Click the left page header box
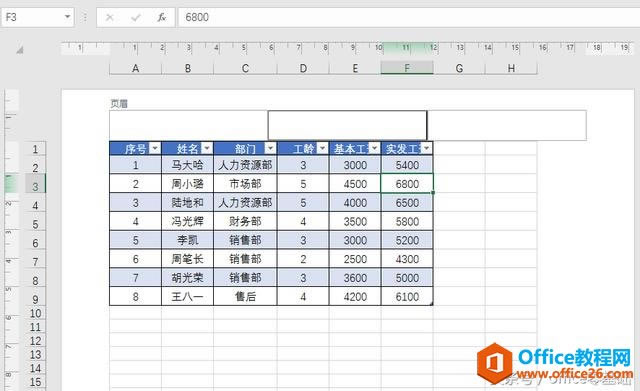 189,125
